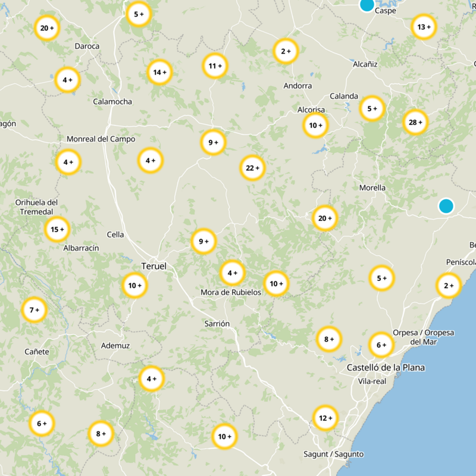The height and width of the screenshot is (476, 476).
Task: Expand the 15+ cluster below Orihuela del Tremedal
Action: click(57, 229)
